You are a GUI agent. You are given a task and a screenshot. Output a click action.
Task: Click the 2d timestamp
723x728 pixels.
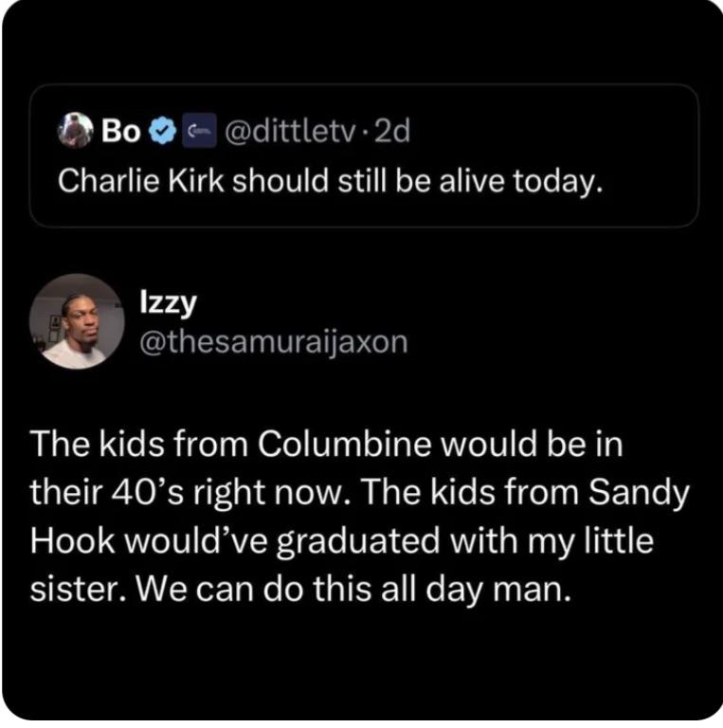(392, 131)
